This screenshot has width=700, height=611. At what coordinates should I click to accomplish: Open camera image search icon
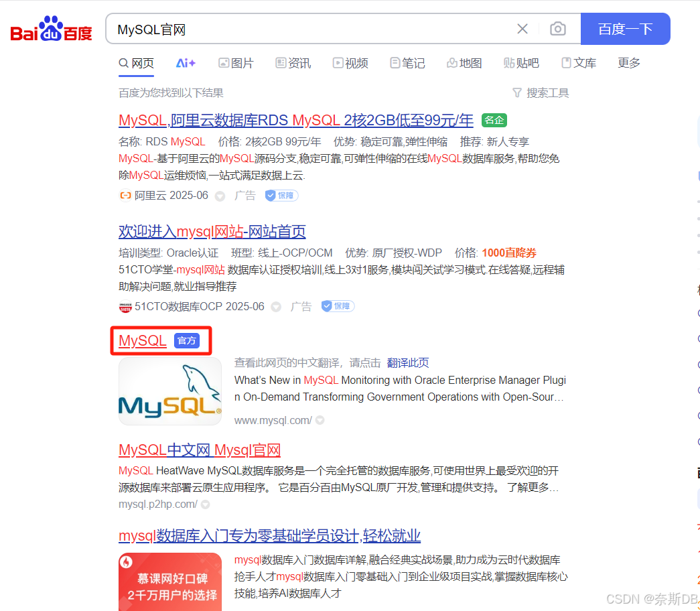pyautogui.click(x=557, y=29)
